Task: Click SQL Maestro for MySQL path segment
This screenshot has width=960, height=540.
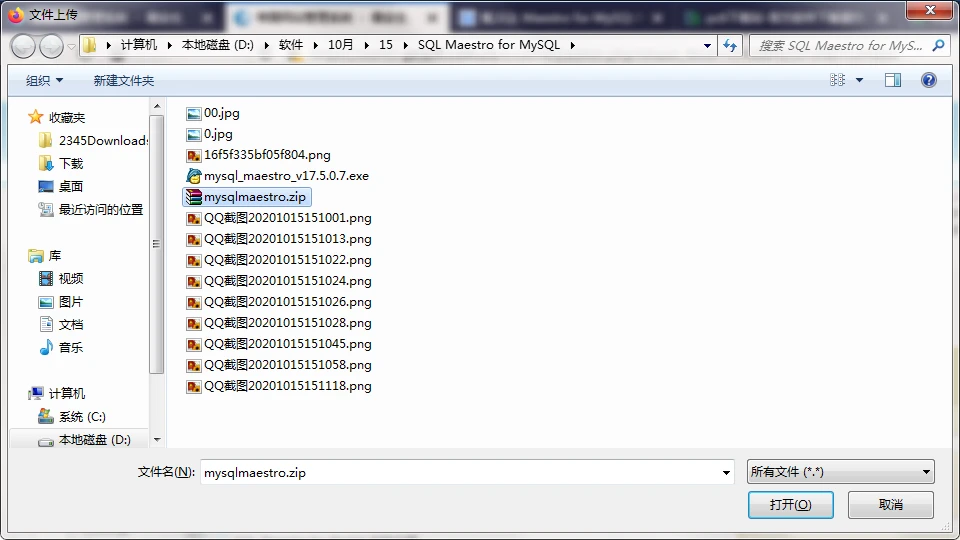Action: (x=489, y=45)
